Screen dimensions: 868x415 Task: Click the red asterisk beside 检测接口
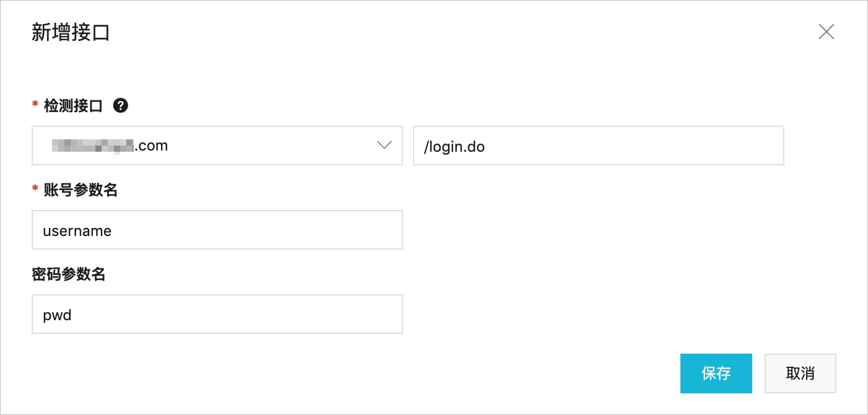[35, 105]
